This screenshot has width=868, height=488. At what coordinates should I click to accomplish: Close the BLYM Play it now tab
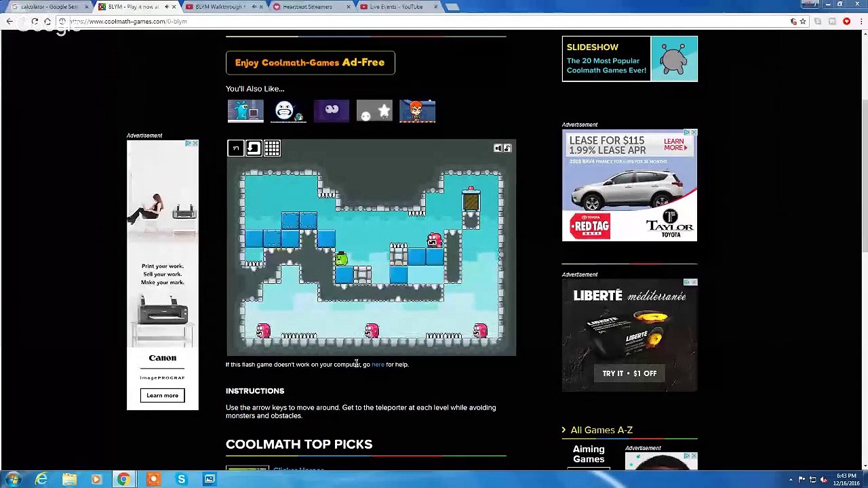point(174,7)
